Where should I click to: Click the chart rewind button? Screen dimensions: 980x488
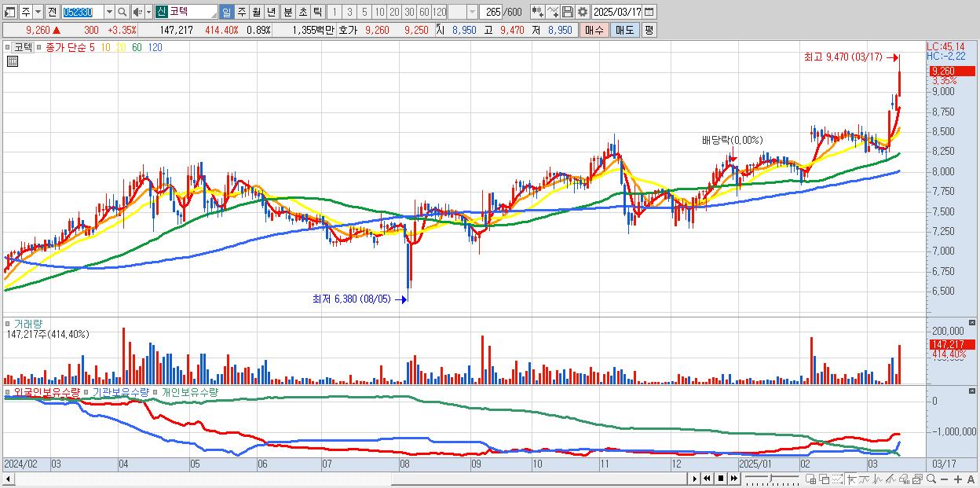click(x=707, y=479)
